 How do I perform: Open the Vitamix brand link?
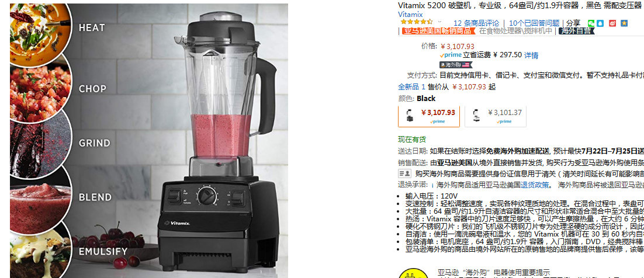coord(410,15)
